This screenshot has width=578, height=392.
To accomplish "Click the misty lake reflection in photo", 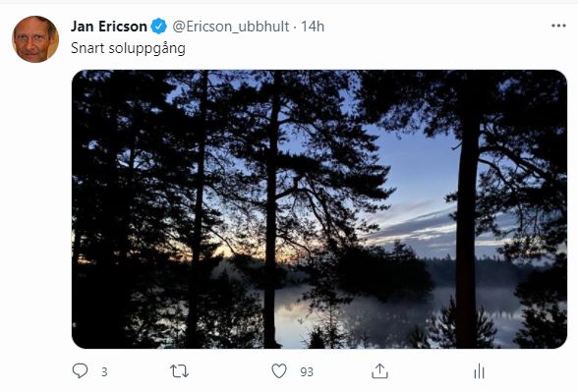I will click(369, 313).
